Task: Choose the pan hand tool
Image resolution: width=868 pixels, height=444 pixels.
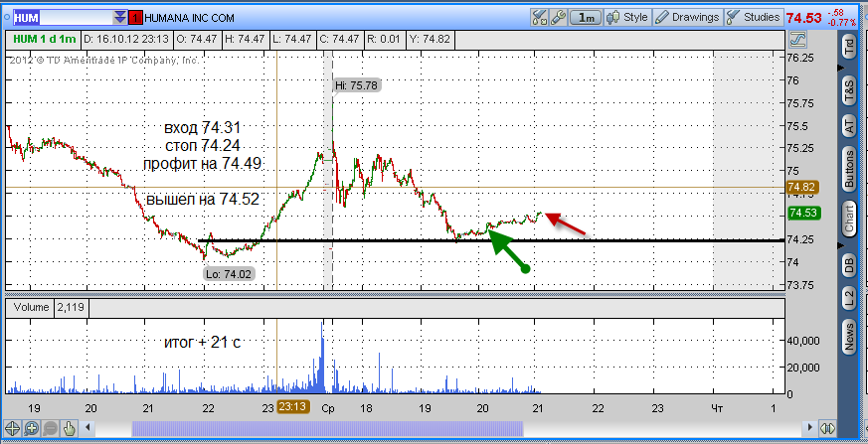Action: tap(69, 428)
